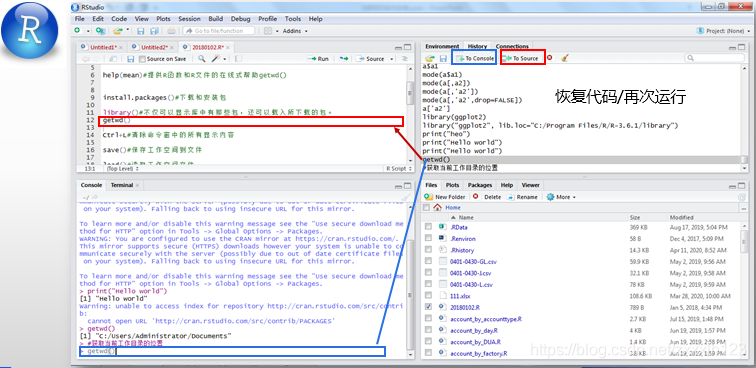Sort files by the Name column header
The height and width of the screenshot is (368, 756).
(x=466, y=218)
